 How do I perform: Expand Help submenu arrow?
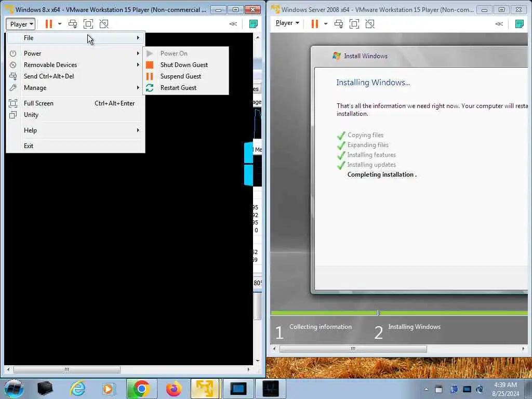pos(138,130)
